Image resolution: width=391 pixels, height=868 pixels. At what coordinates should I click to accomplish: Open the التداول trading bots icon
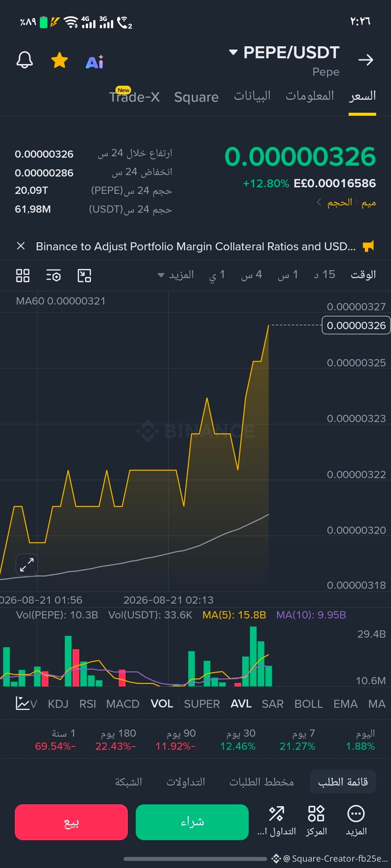pos(277,821)
